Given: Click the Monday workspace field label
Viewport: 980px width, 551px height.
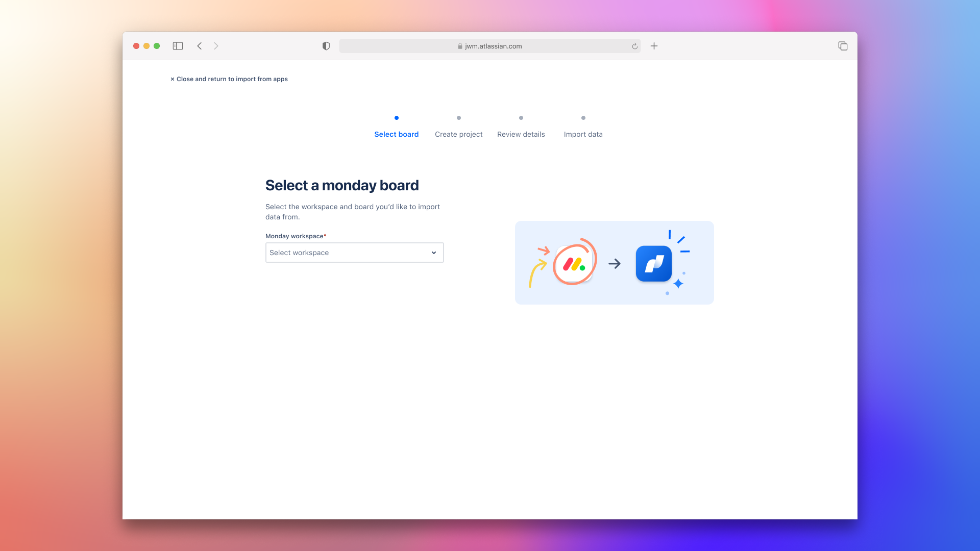Looking at the screenshot, I should point(296,236).
